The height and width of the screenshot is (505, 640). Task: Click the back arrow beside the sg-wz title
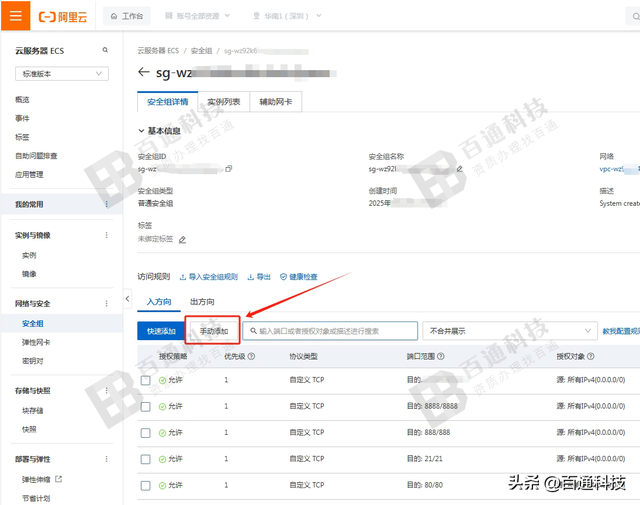pos(143,72)
